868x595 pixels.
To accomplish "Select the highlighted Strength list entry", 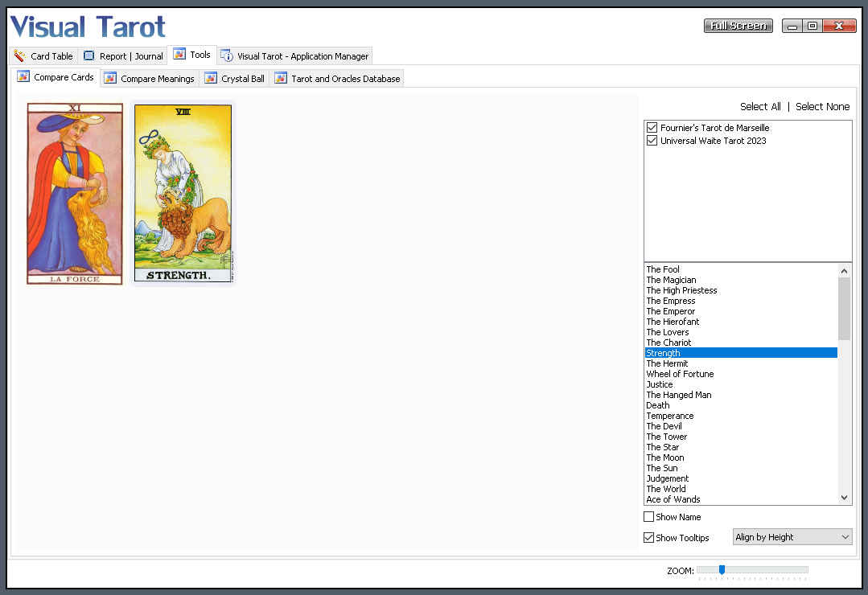I will [741, 353].
